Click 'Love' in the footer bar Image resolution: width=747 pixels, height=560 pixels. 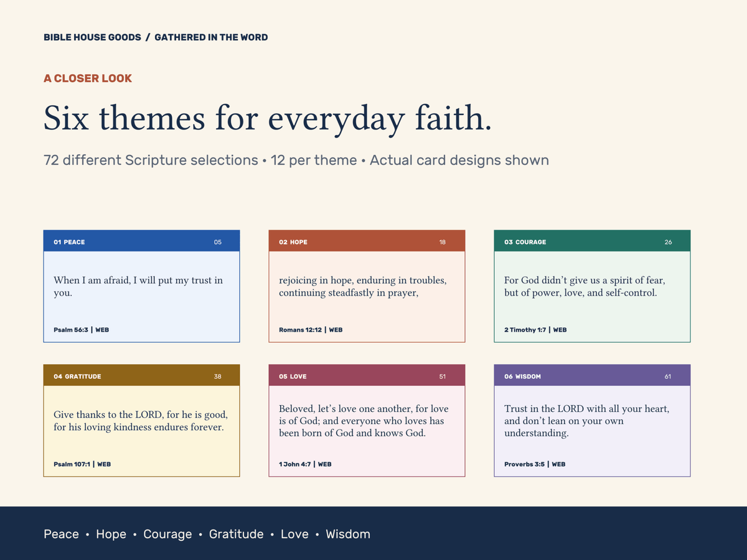[x=294, y=534]
